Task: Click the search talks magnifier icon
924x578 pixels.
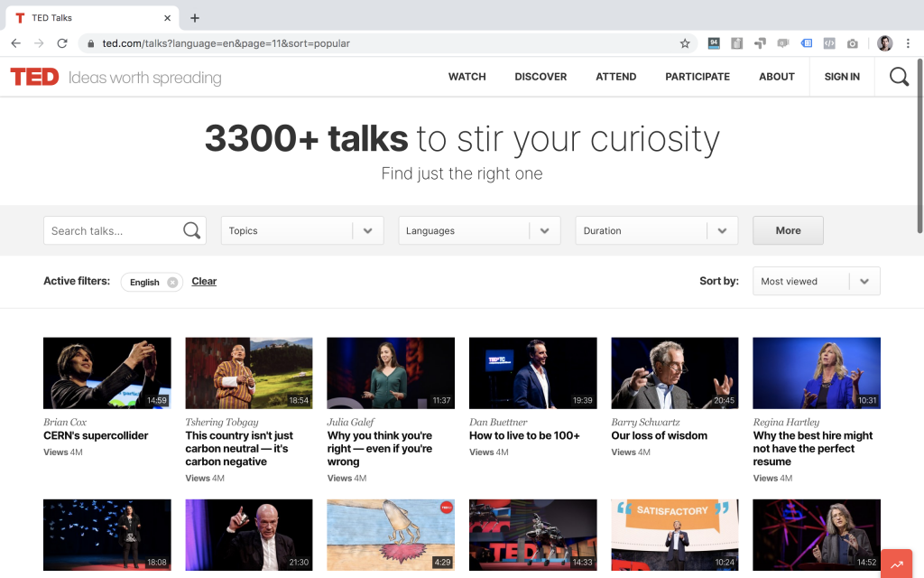Action: [x=191, y=230]
